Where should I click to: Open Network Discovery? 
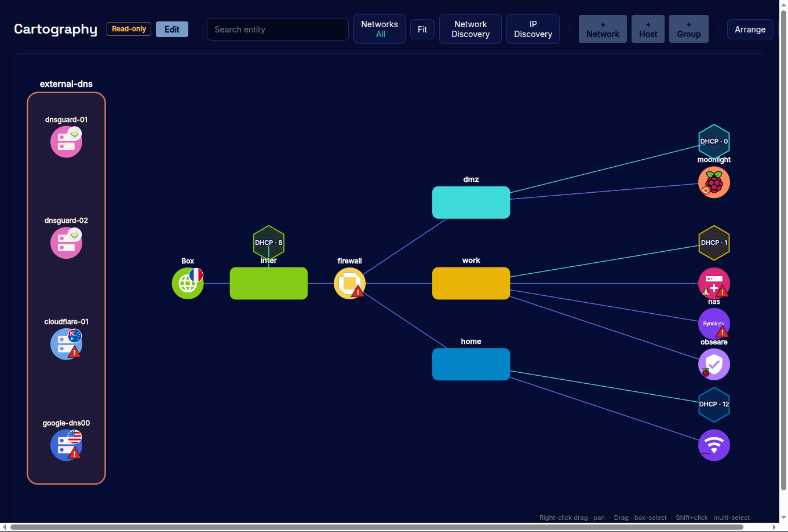pos(470,29)
